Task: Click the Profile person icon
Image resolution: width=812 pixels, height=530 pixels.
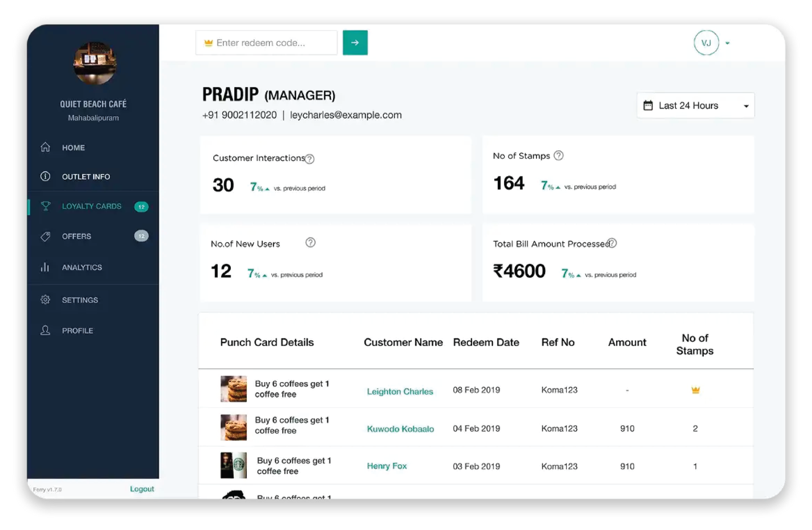Action: point(45,330)
